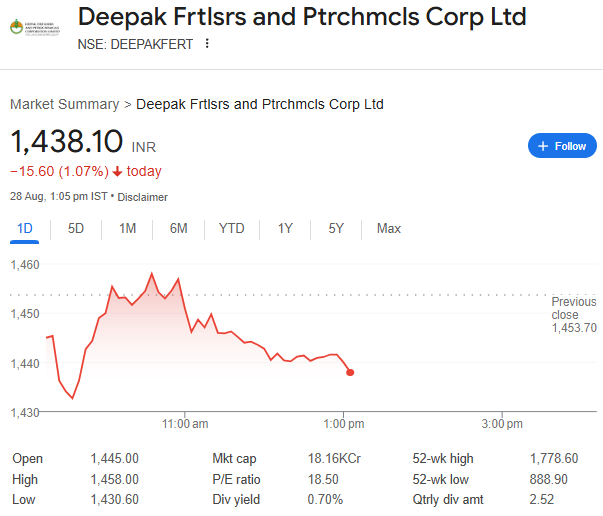Open the Market Summary breadcrumb link

point(63,104)
